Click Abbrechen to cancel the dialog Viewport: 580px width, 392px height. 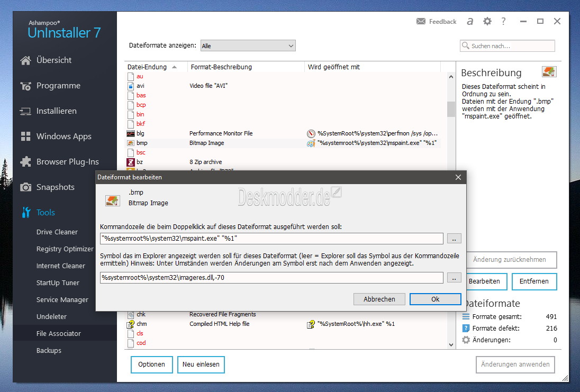click(x=379, y=299)
